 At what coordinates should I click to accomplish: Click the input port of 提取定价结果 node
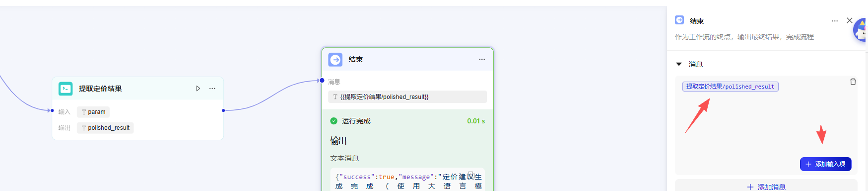(x=52, y=110)
